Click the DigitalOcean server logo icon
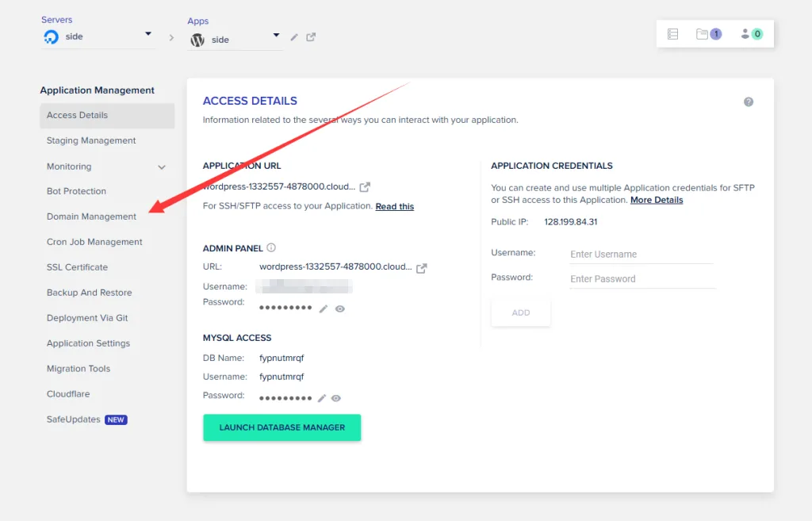The height and width of the screenshot is (521, 812). [52, 36]
